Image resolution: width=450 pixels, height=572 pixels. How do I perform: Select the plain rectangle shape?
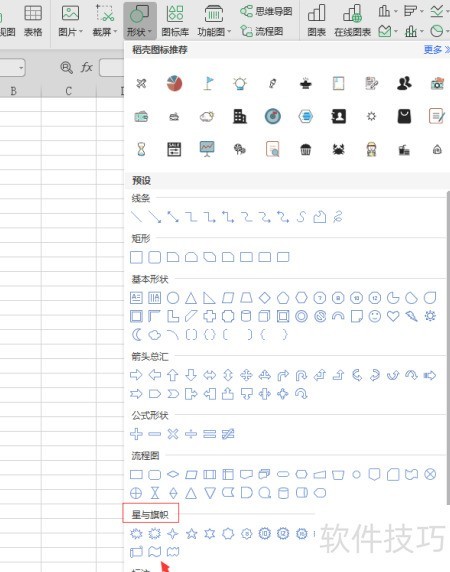click(136, 257)
